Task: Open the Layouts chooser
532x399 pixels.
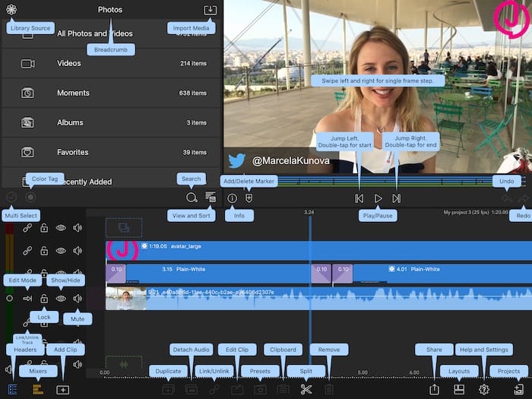Action: point(459,389)
